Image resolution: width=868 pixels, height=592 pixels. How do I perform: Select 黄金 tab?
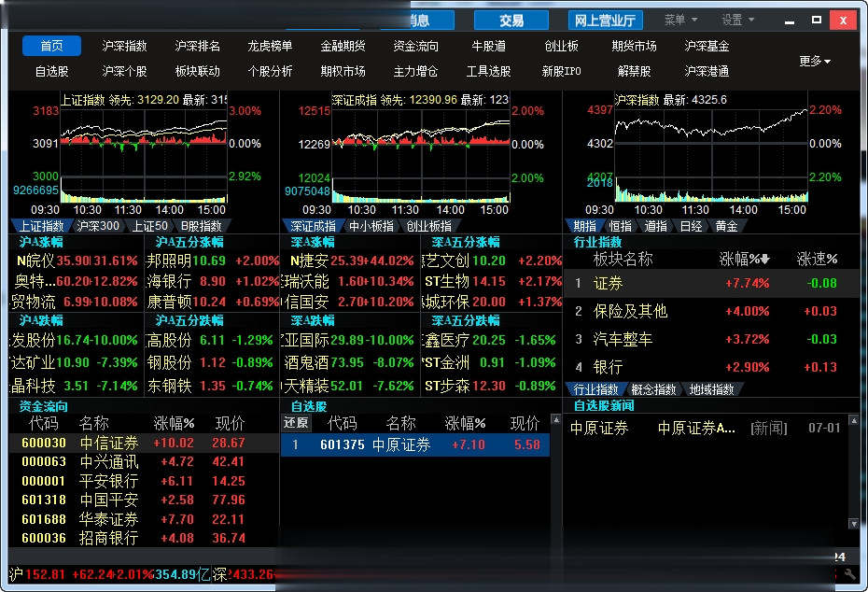point(726,226)
